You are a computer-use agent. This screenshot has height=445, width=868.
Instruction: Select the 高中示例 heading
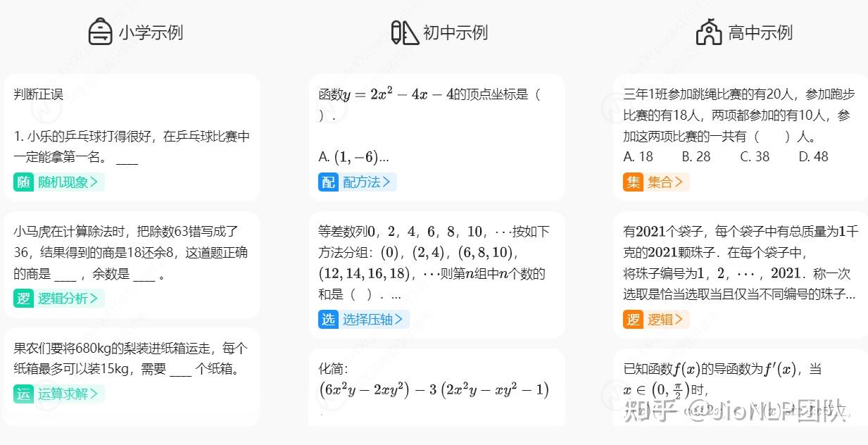click(x=760, y=32)
